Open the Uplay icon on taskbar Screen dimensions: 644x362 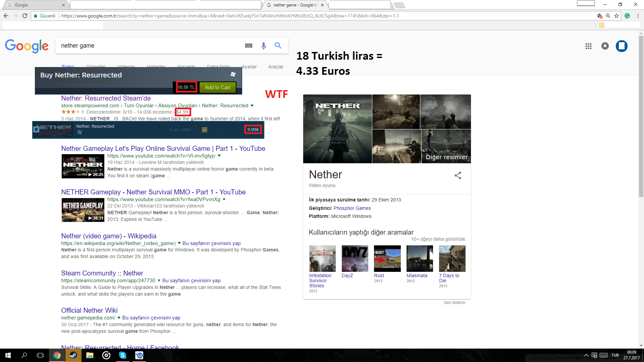click(139, 355)
